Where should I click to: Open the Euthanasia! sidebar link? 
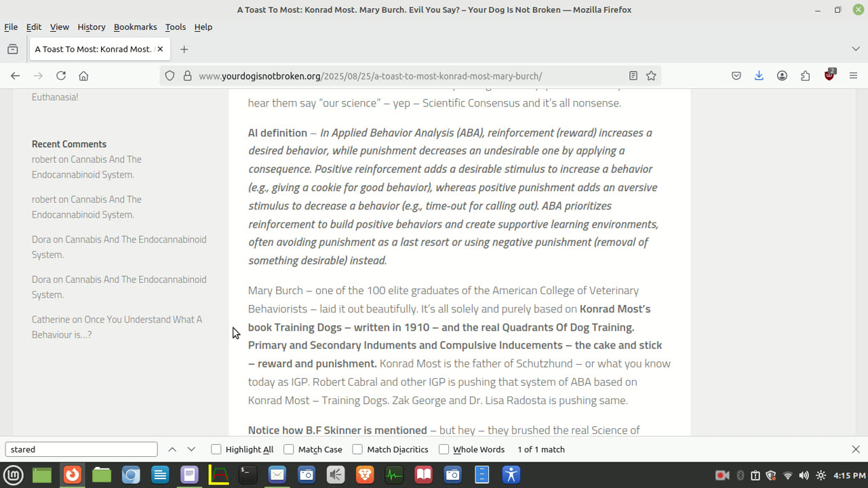tap(55, 97)
